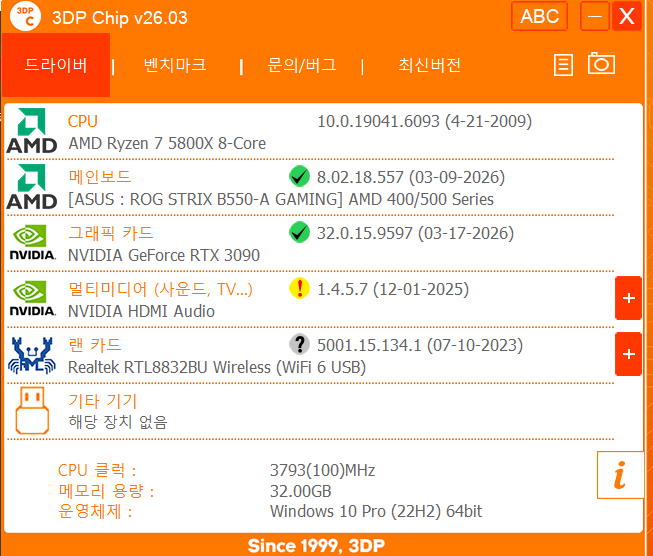Open the 문의/버그 tab

[302, 65]
